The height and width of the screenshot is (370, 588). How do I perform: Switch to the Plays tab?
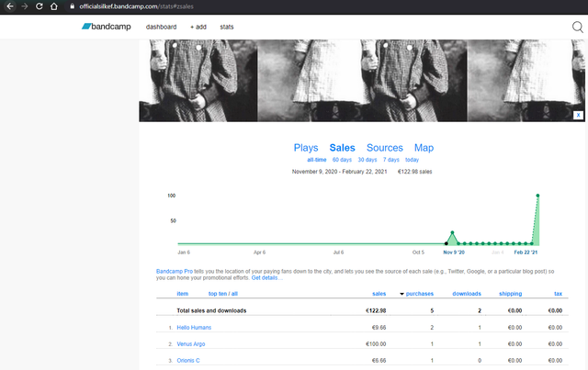pos(306,148)
